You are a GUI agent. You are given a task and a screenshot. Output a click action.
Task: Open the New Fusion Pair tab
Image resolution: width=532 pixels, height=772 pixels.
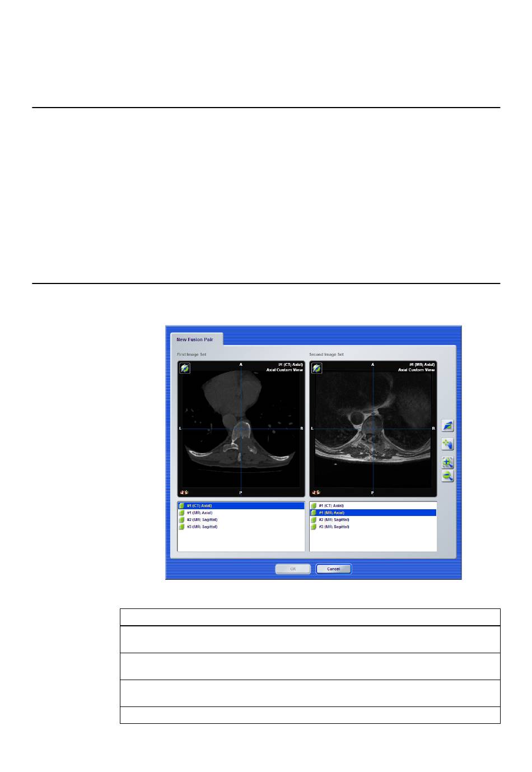pos(196,340)
